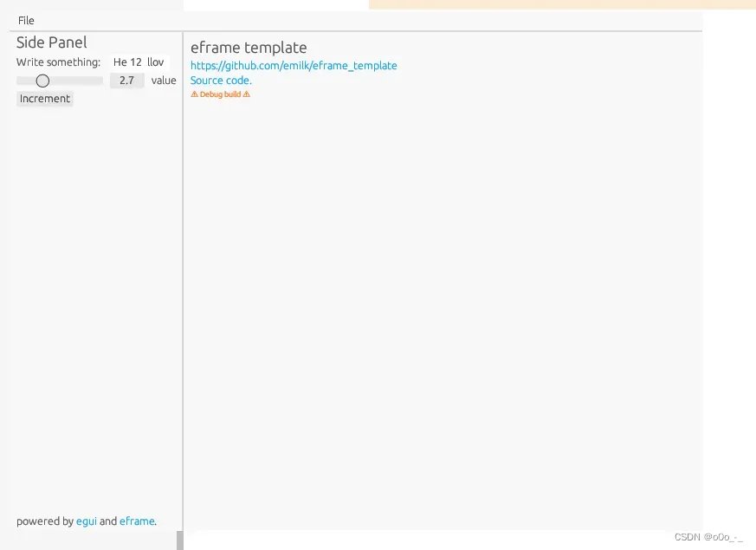The height and width of the screenshot is (550, 756).
Task: Click the 2.7 value drag field
Action: [126, 81]
